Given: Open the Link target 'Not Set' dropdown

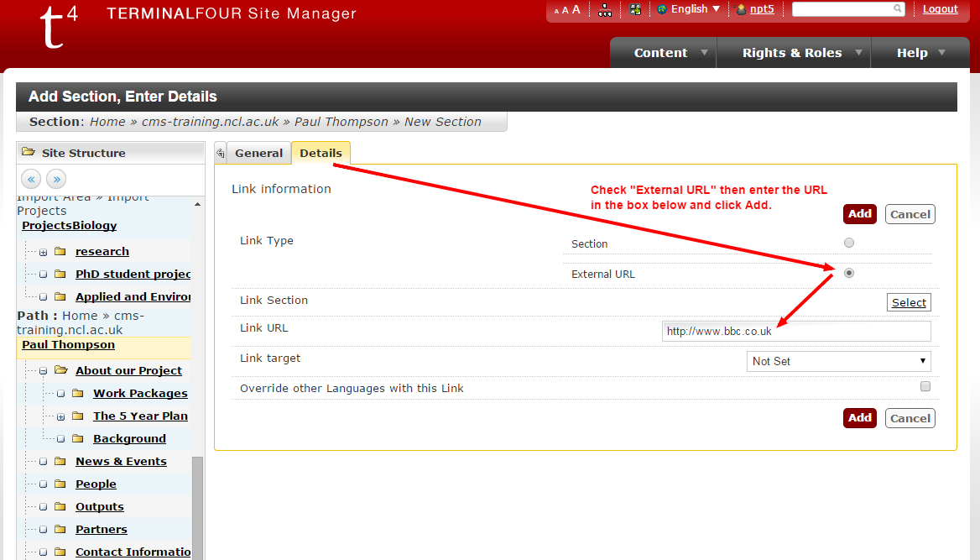Looking at the screenshot, I should click(x=838, y=361).
